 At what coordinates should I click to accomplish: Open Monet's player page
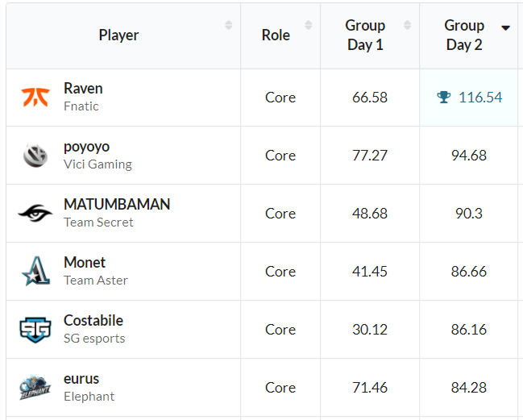(85, 263)
